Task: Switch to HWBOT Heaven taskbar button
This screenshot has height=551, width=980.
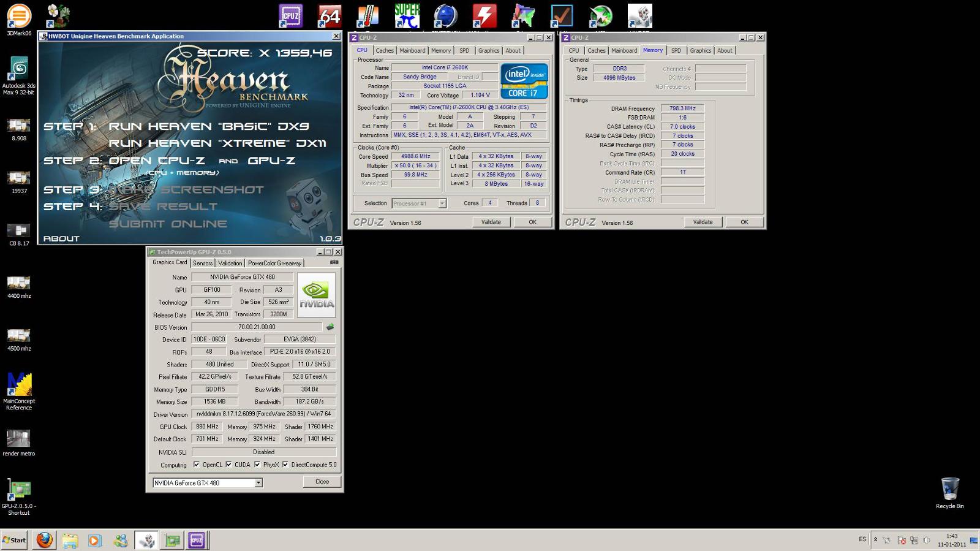Action: click(146, 540)
